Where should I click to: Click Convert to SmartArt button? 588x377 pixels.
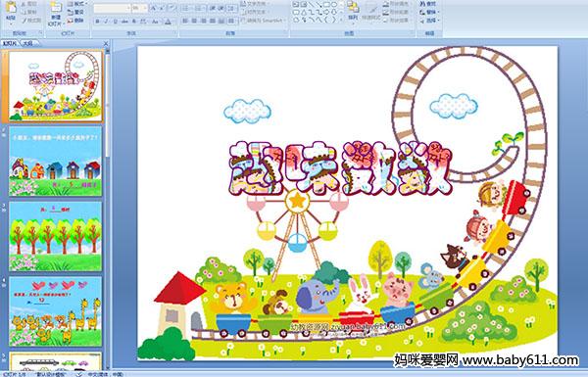(x=264, y=21)
